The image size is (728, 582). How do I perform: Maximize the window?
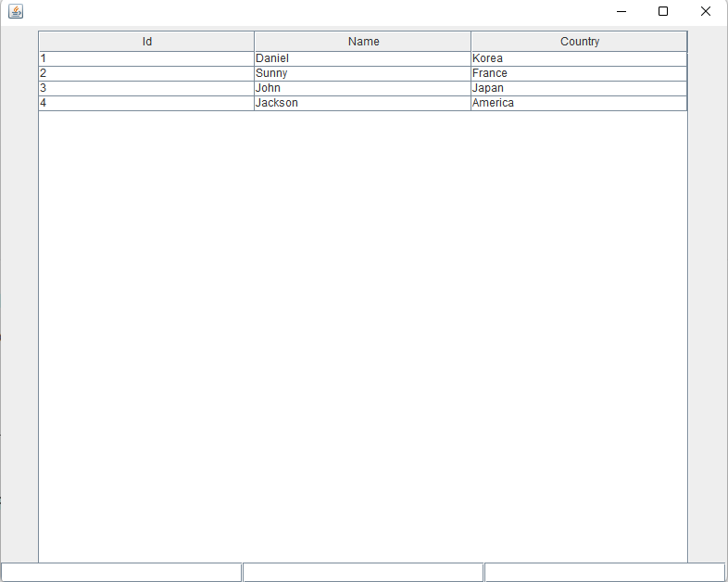click(x=663, y=11)
